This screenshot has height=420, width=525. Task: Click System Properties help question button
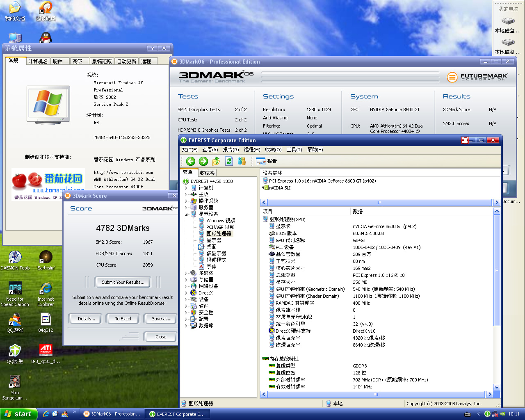pos(153,48)
